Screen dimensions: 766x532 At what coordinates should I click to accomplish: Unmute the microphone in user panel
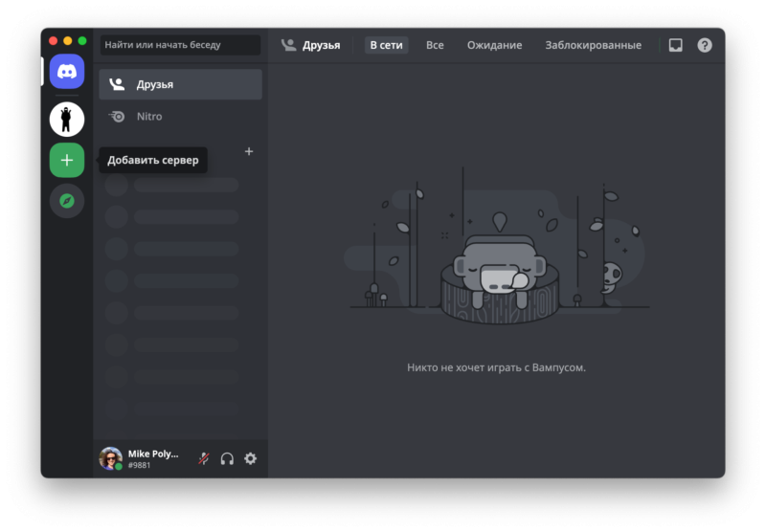(x=204, y=458)
